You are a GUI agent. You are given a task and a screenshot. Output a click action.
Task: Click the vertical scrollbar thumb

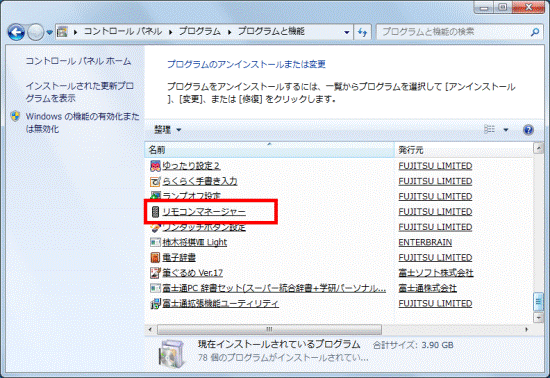(538, 302)
